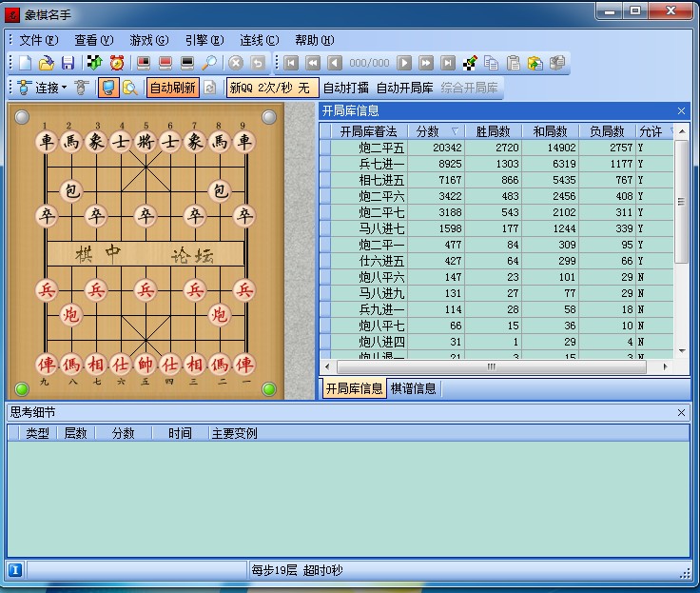Open the 帮助(H) menu
700x593 pixels.
tap(314, 40)
